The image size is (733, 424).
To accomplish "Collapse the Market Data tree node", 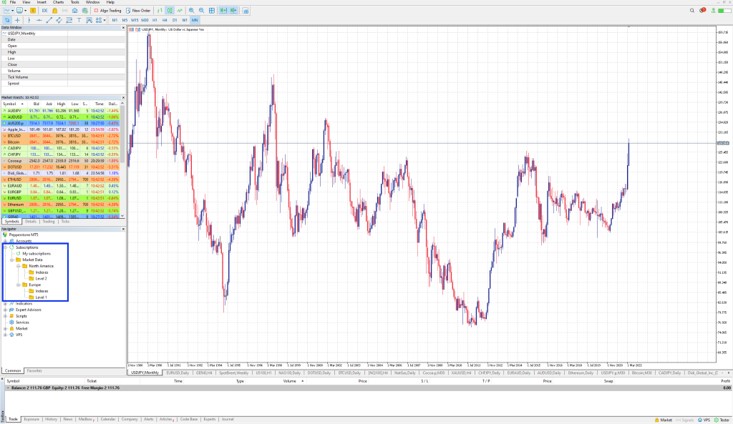I will pyautogui.click(x=11, y=259).
